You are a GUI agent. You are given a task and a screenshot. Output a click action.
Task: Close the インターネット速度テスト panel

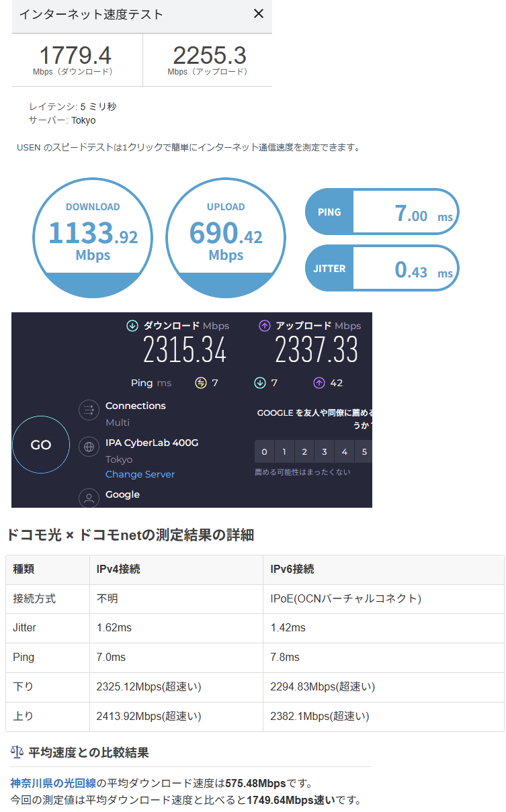(x=258, y=14)
